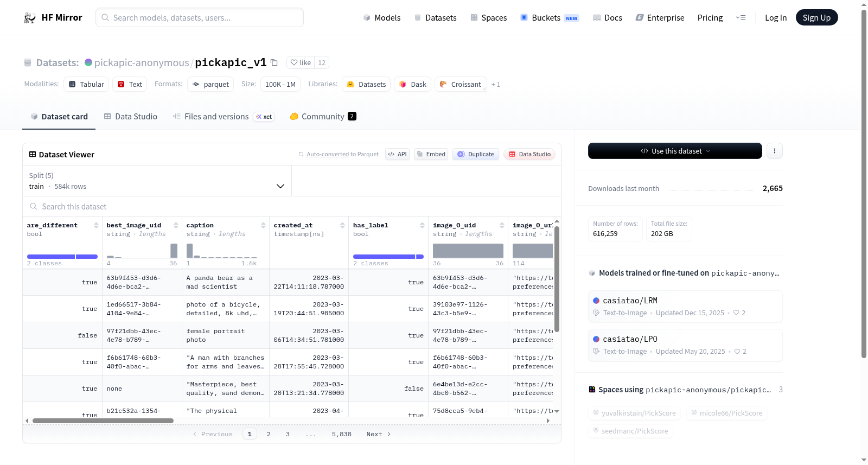Sort the created_at column
The height and width of the screenshot is (465, 868).
tap(342, 225)
